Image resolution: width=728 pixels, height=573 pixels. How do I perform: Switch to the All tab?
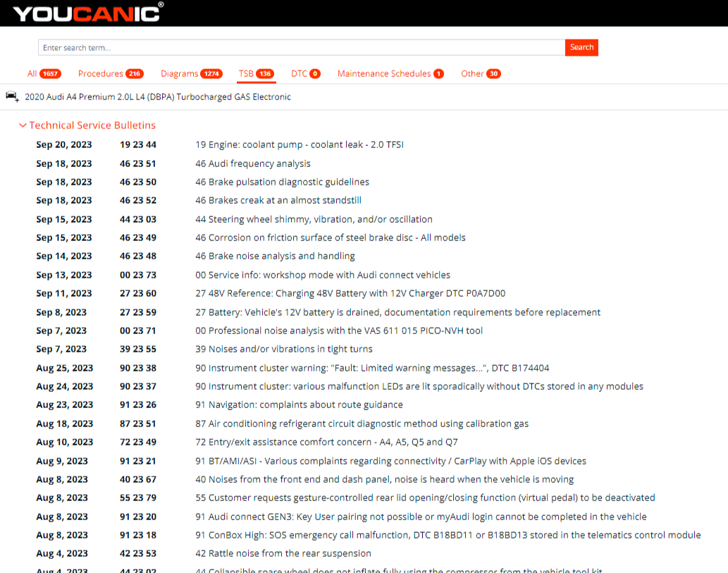[44, 74]
